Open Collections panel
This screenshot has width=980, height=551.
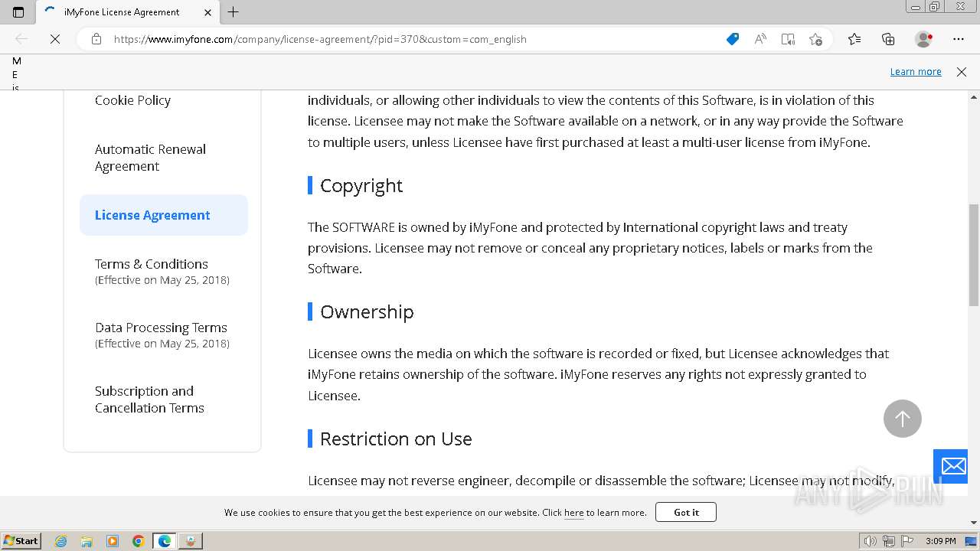[x=888, y=39]
